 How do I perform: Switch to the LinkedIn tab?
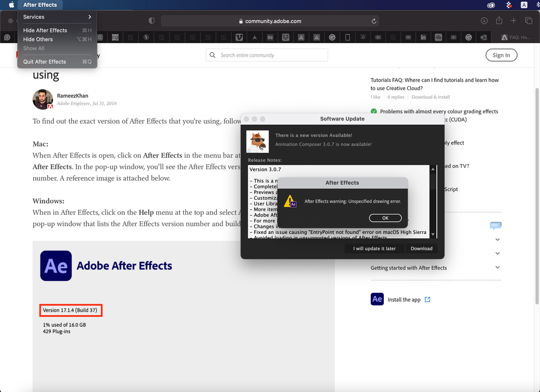tap(423, 37)
